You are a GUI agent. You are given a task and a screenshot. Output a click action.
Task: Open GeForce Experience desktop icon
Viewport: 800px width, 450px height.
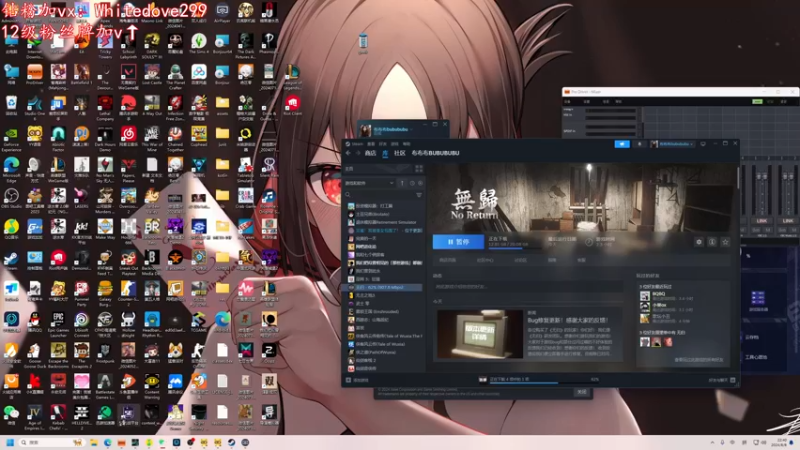(11, 139)
